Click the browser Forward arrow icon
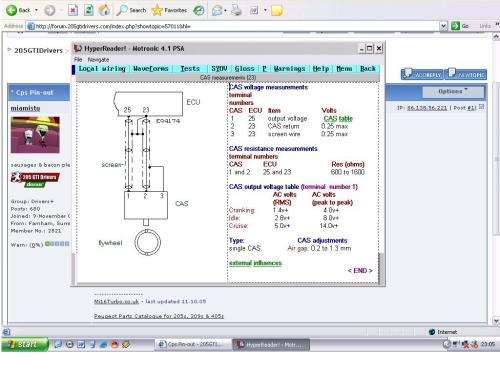This screenshot has width=500, height=375. tap(50, 11)
